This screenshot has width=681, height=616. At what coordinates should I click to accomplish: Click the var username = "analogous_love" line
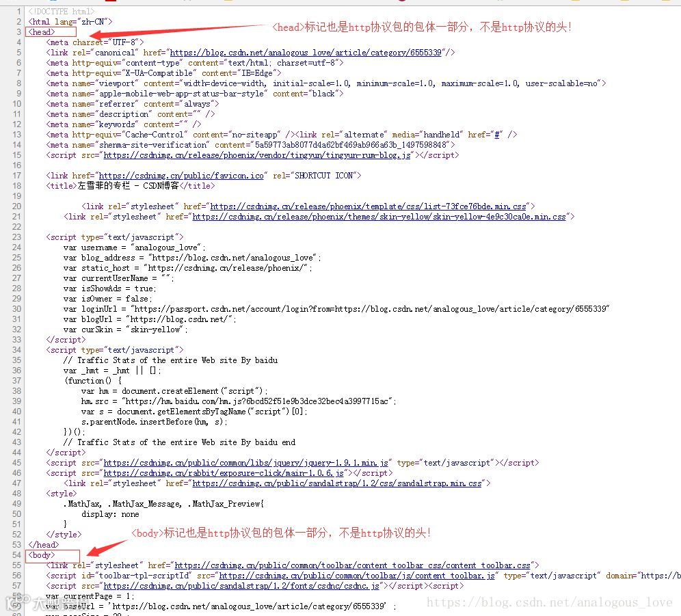[x=135, y=247]
